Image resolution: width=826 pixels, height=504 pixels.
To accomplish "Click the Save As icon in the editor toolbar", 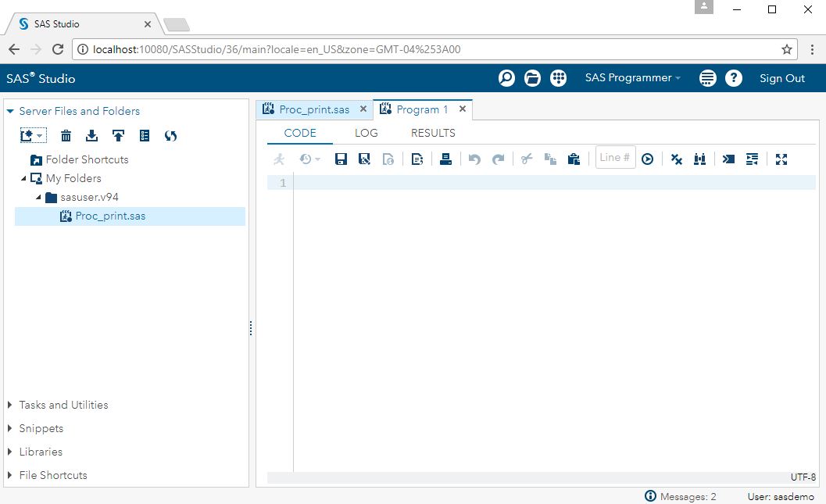I will (364, 159).
